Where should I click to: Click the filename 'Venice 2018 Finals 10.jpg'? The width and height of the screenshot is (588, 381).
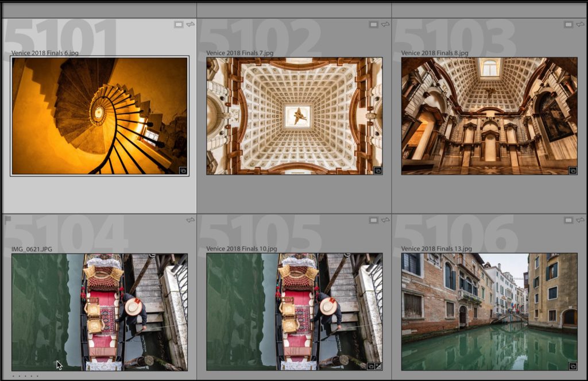click(x=242, y=249)
